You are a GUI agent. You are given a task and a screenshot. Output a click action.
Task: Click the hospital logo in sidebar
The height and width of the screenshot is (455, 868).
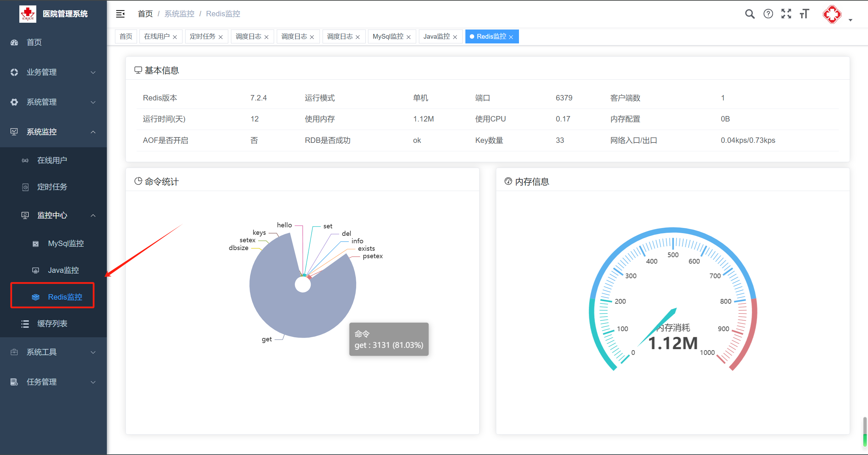click(28, 14)
